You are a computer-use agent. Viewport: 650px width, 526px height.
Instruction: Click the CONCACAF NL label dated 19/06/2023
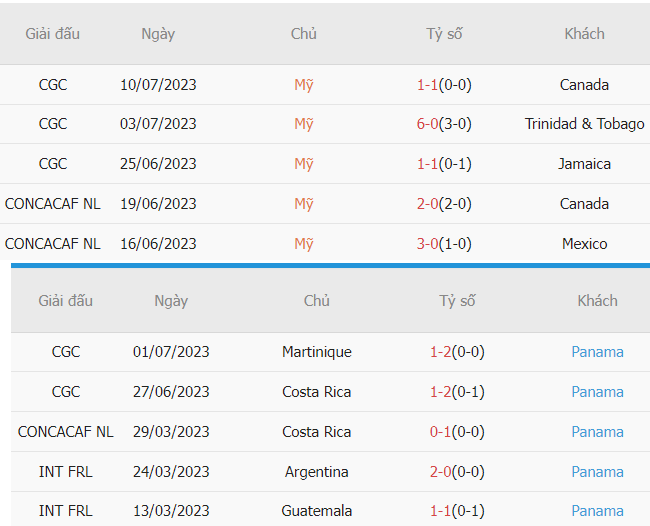(53, 204)
